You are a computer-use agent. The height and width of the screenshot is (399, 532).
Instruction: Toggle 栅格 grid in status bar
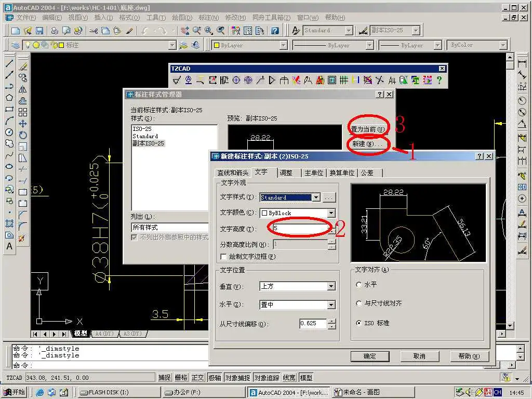click(181, 378)
